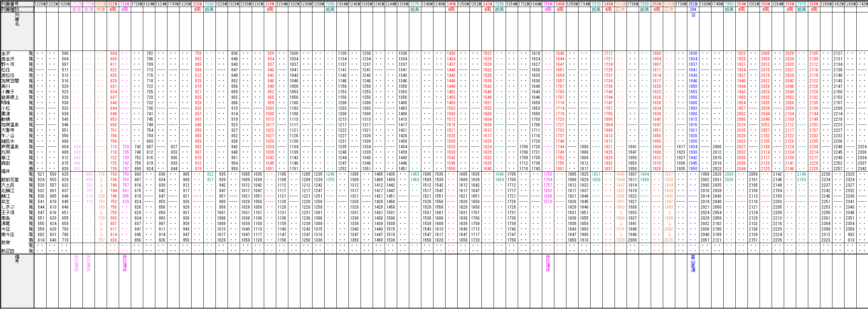Image resolution: width=868 pixels, height=310 pixels.
Task: Click the 富山直通 remark under 352M
Action: (x=693, y=264)
